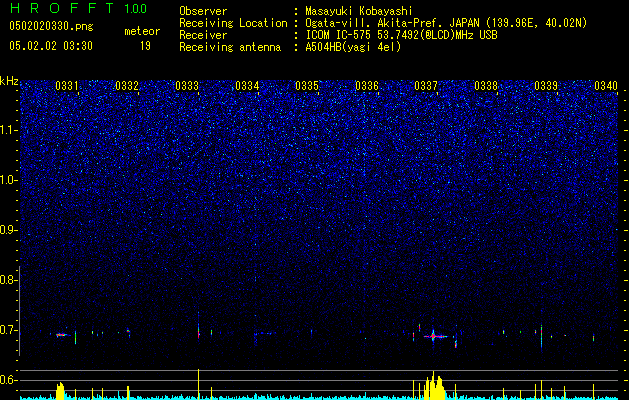
Task: Click the HROFFT program title
Action: click(x=62, y=8)
